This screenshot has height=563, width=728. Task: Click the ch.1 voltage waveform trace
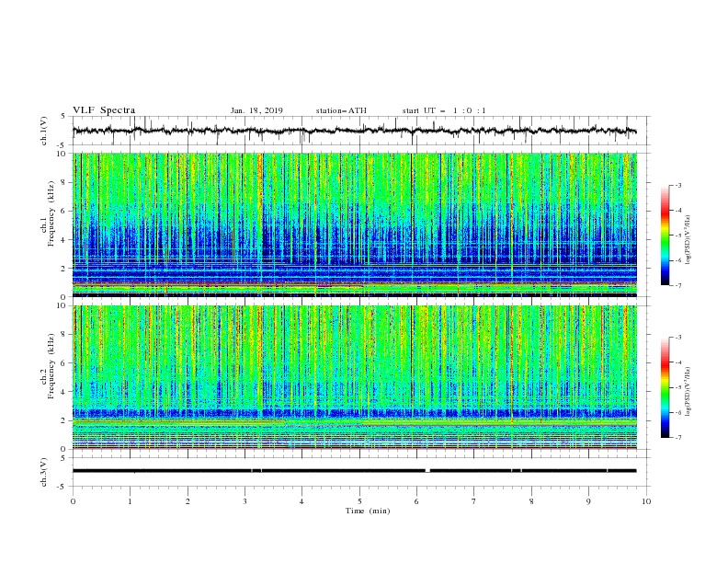354,131
